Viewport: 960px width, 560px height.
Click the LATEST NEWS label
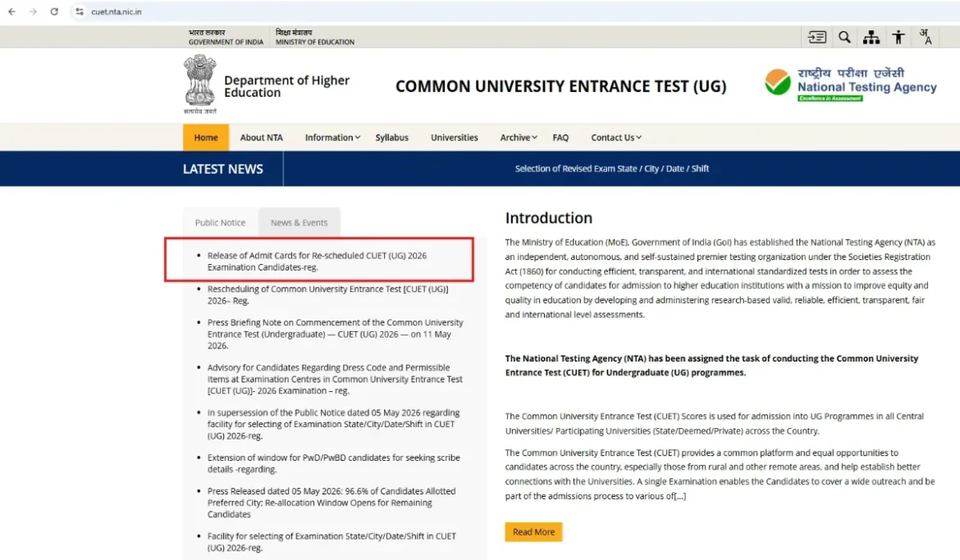pos(223,169)
